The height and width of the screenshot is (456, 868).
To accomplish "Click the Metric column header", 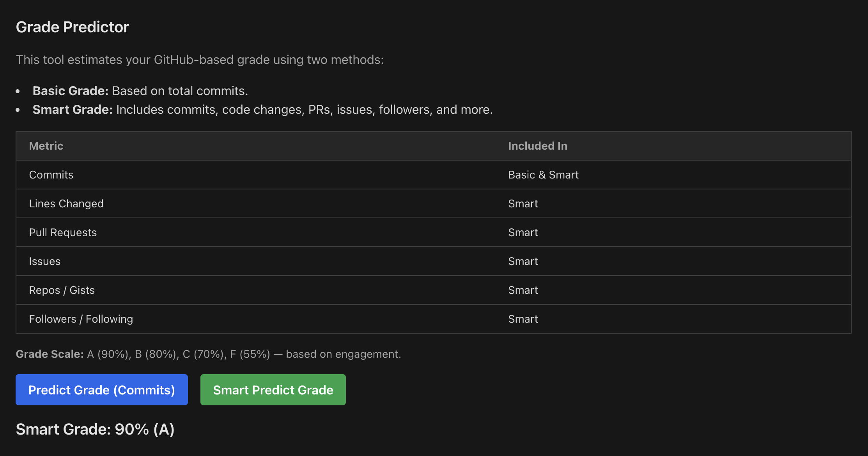I will pos(46,146).
